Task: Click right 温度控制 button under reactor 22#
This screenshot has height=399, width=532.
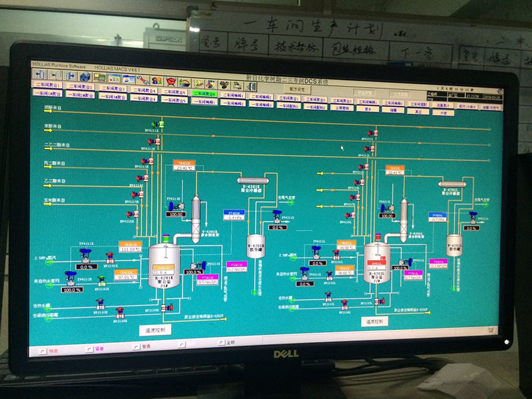Action: [374, 321]
